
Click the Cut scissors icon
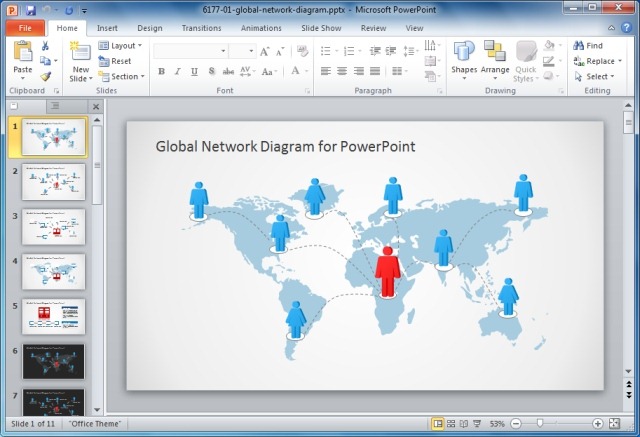tap(45, 45)
